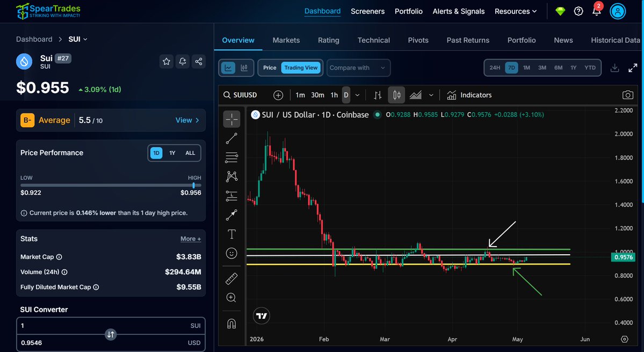Screen dimensions: 644x352
Task: Set chart interval to 1m
Action: pyautogui.click(x=300, y=95)
